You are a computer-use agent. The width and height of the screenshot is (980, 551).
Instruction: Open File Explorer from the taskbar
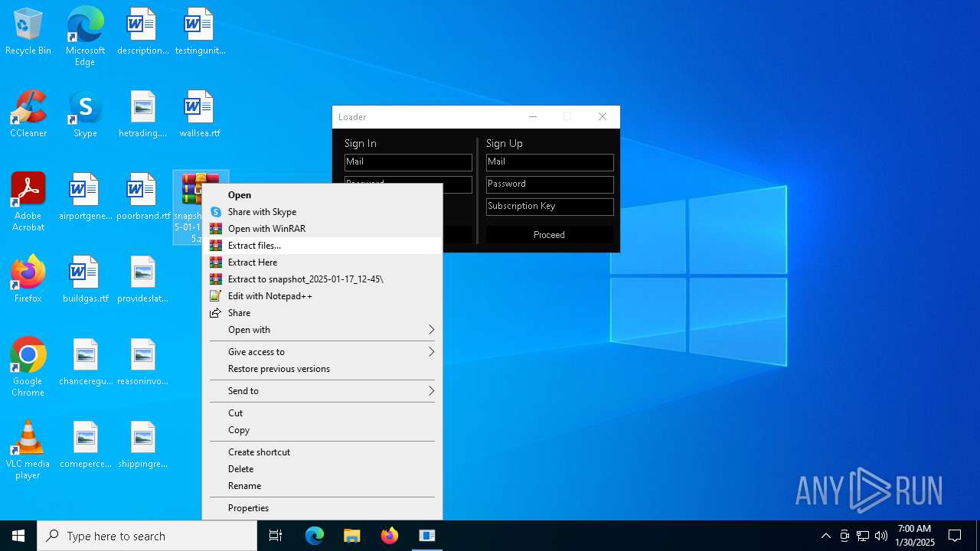click(352, 536)
